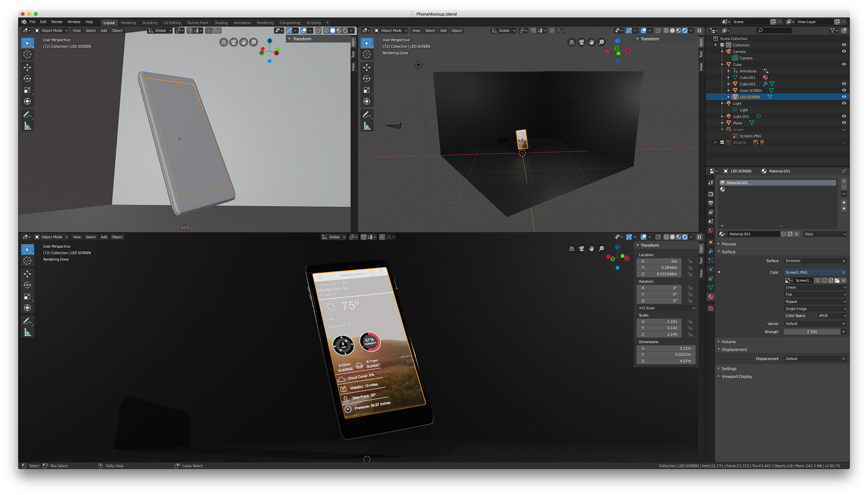868x495 pixels.
Task: Select the Rotate tool in the left toolbar
Action: [27, 78]
